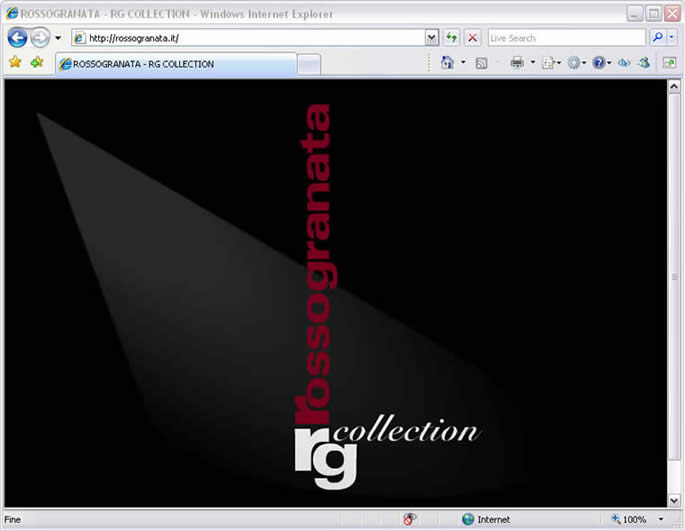Open the zoom level dropdown arrow
This screenshot has height=531, width=685.
click(661, 520)
